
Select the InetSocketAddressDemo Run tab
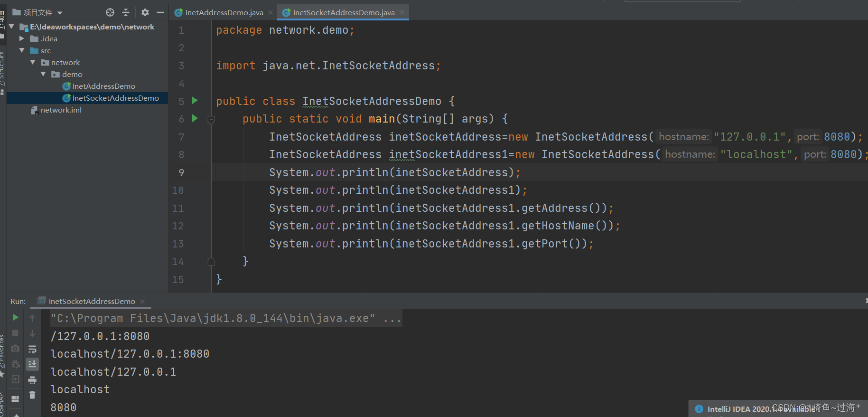point(92,301)
